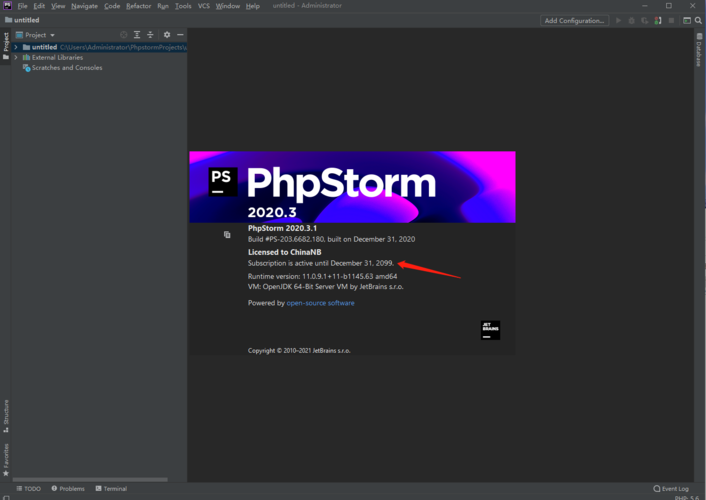Minimize the PhpStorm window

click(x=645, y=6)
